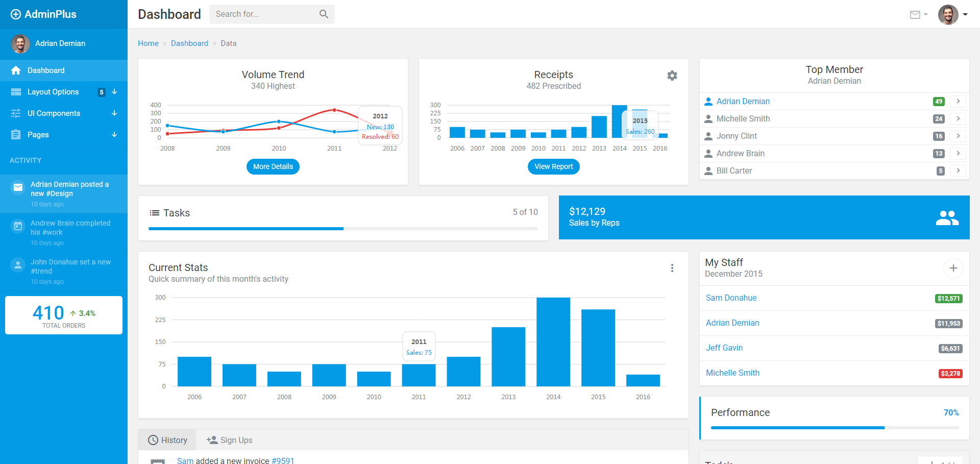This screenshot has height=464, width=980.
Task: Focus the Search for... input field
Action: 263,14
